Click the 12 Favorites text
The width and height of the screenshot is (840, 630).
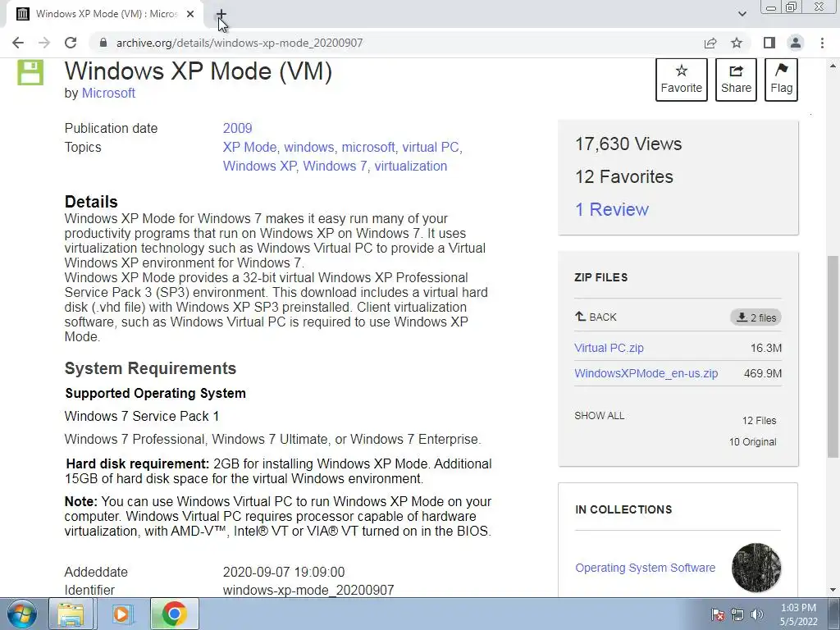click(x=623, y=177)
